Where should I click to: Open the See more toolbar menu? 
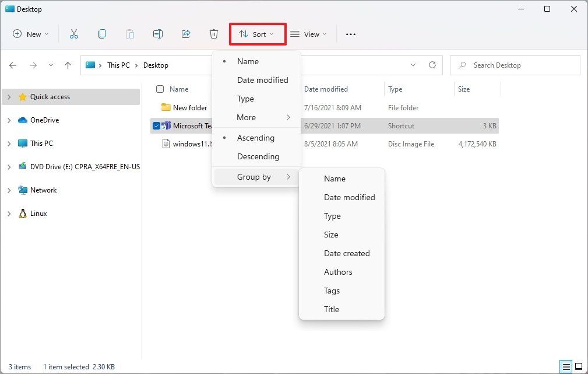coord(350,34)
